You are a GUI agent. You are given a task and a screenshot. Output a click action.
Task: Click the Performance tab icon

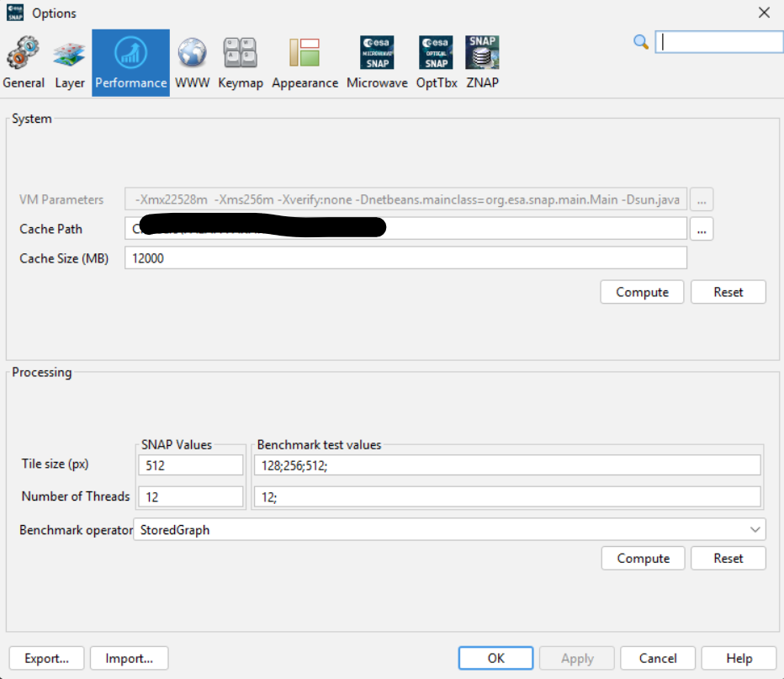tap(130, 63)
